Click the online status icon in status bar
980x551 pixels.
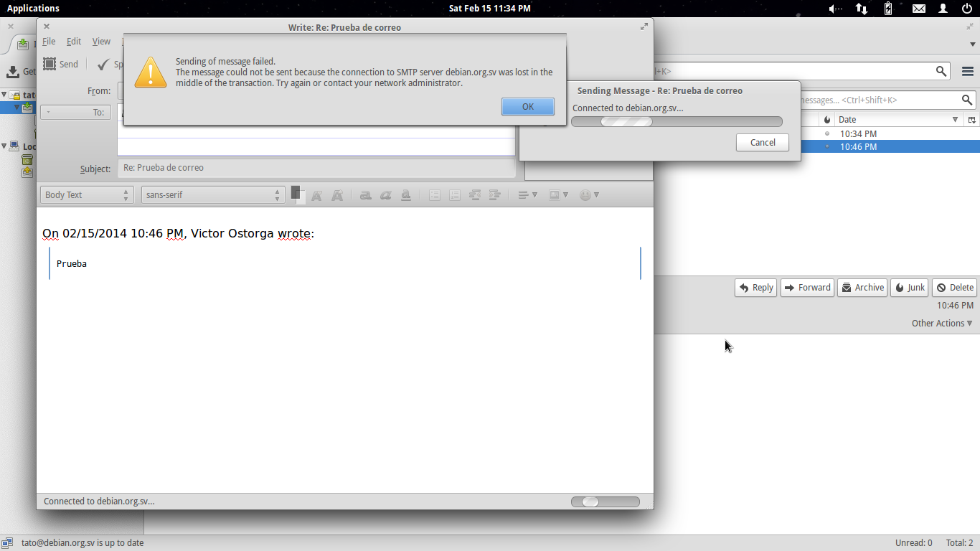tap(7, 543)
